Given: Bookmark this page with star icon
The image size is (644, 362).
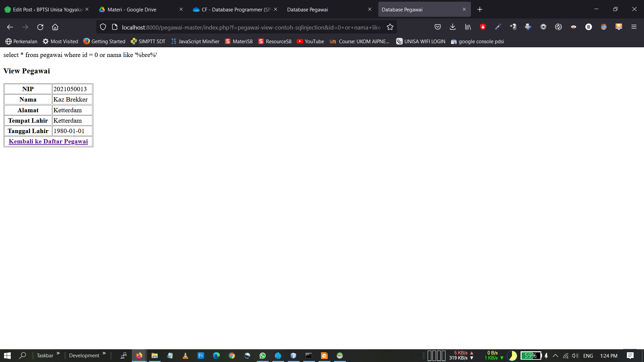Looking at the screenshot, I should pyautogui.click(x=390, y=27).
